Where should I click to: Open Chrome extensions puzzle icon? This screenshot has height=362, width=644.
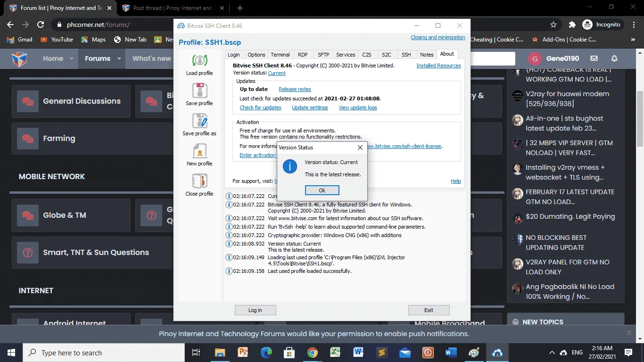point(572,25)
